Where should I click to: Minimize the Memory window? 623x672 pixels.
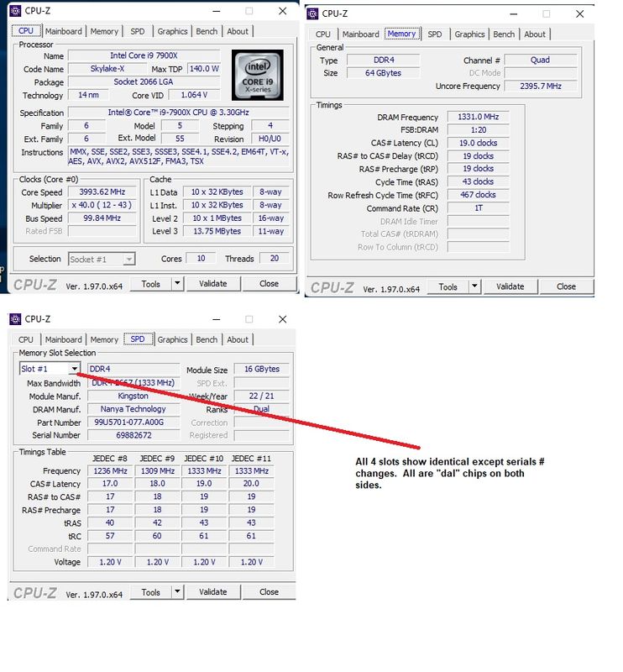click(514, 14)
